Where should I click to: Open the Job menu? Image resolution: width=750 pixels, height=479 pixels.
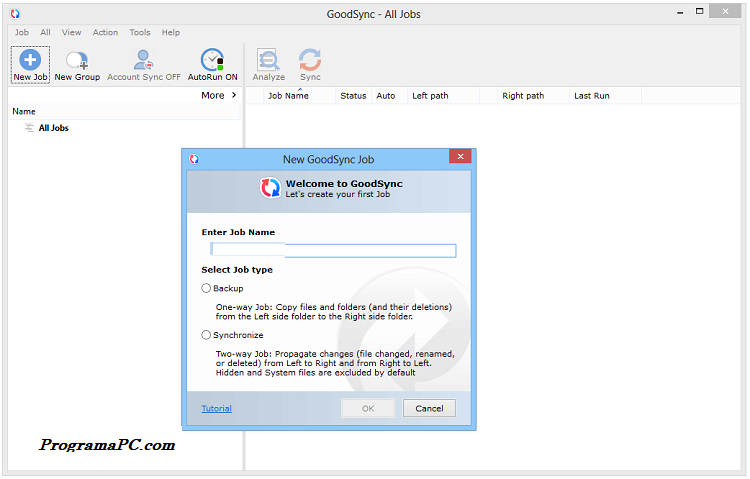click(x=21, y=32)
